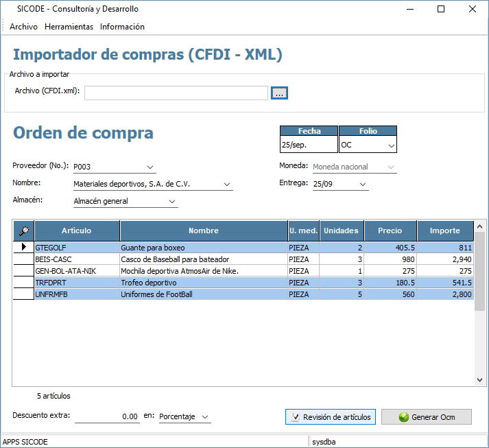This screenshot has width=489, height=448.
Task: Click the Archivo CFDI.xml path field
Action: coord(176,93)
